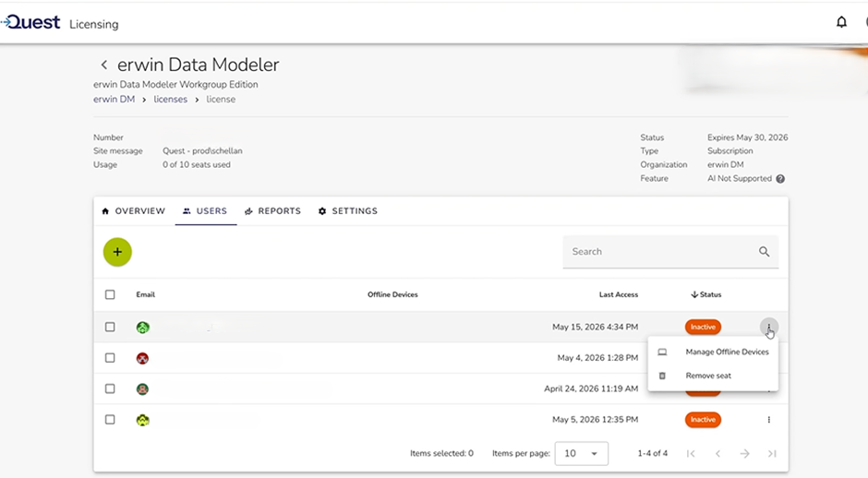Sort by the Status column arrow
868x478 pixels.
pos(694,295)
